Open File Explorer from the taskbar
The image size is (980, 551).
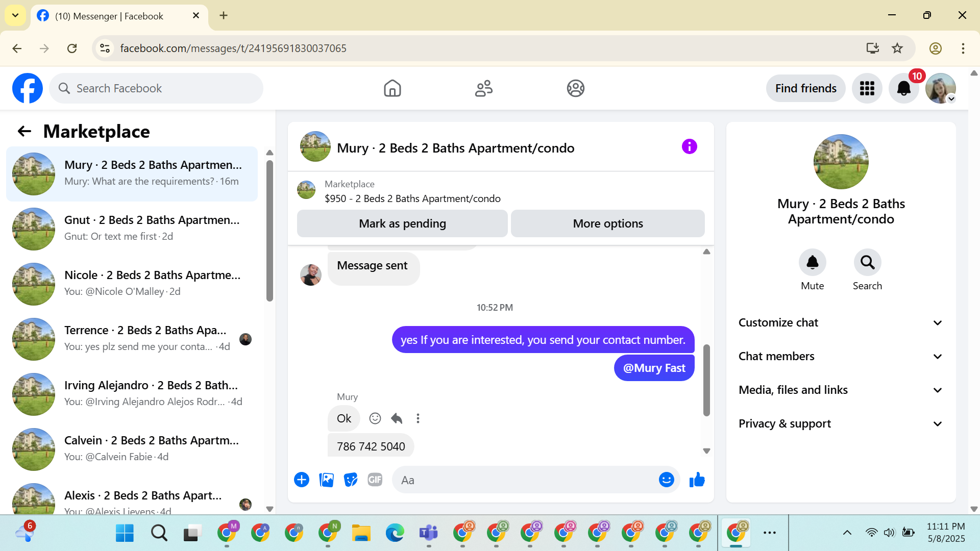click(361, 533)
